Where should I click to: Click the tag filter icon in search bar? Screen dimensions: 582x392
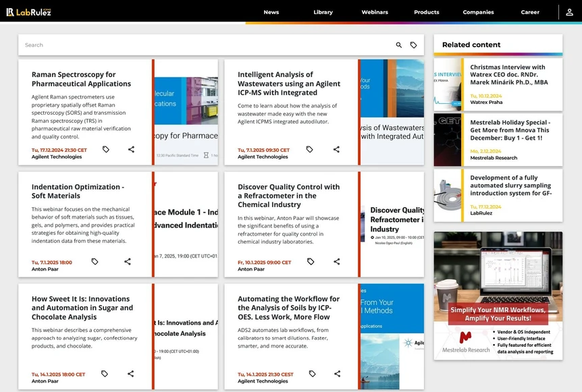(x=413, y=45)
